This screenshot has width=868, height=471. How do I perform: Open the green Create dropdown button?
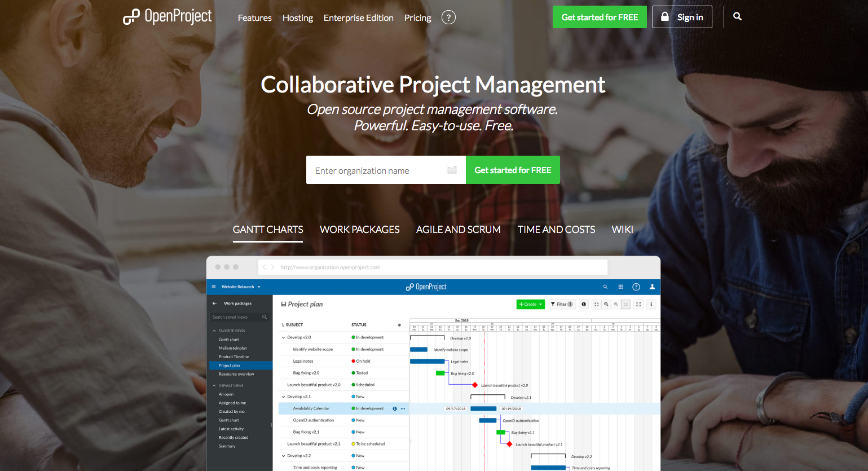click(x=531, y=304)
